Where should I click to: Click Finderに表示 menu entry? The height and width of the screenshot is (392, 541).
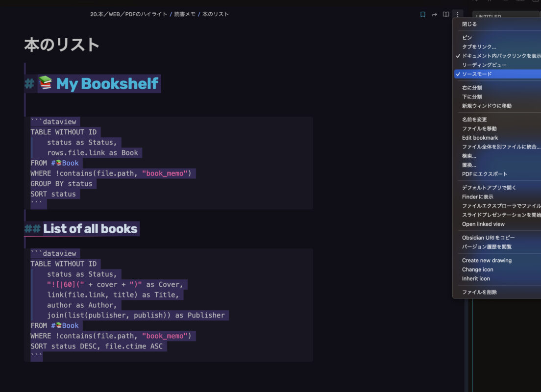pyautogui.click(x=478, y=196)
